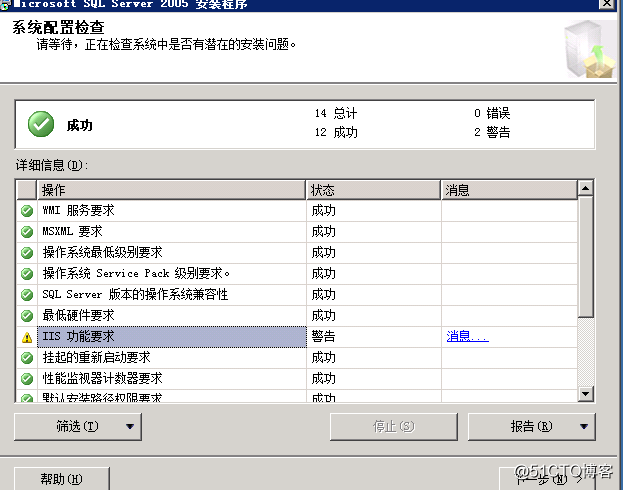Select the MSXML 要求 row
Viewport: 623px width, 490px height.
click(x=297, y=232)
